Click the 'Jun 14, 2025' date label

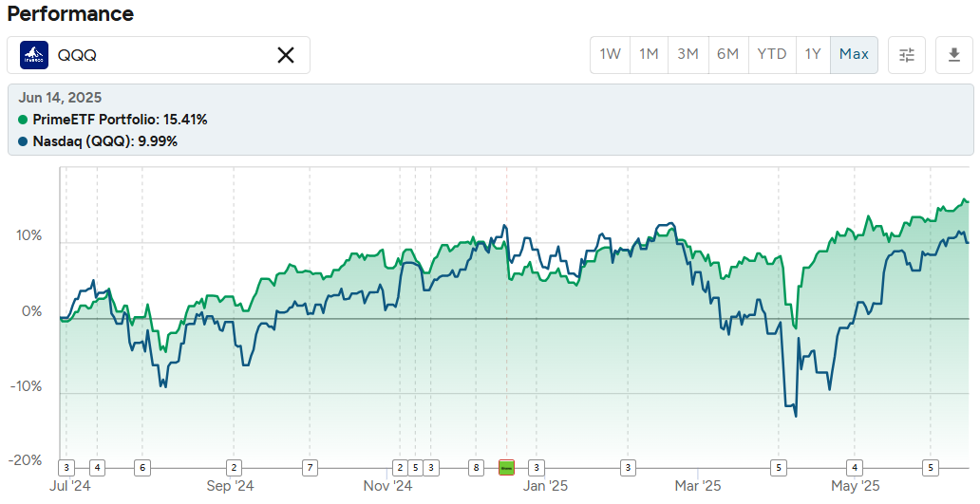point(60,98)
